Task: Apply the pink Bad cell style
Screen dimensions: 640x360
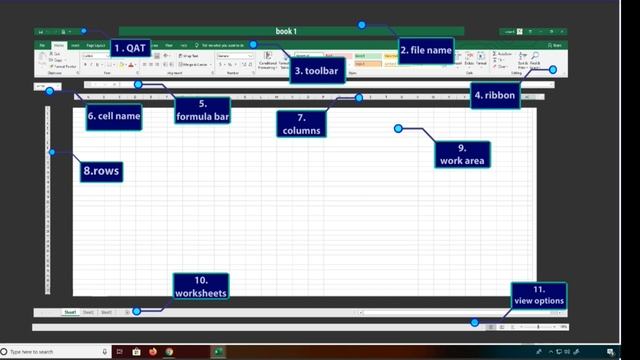Action: [x=338, y=56]
